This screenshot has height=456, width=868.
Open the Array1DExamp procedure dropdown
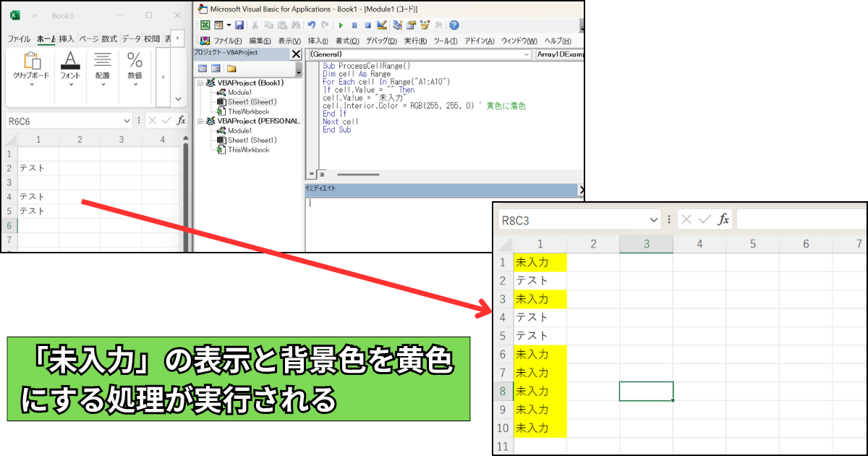coord(559,54)
